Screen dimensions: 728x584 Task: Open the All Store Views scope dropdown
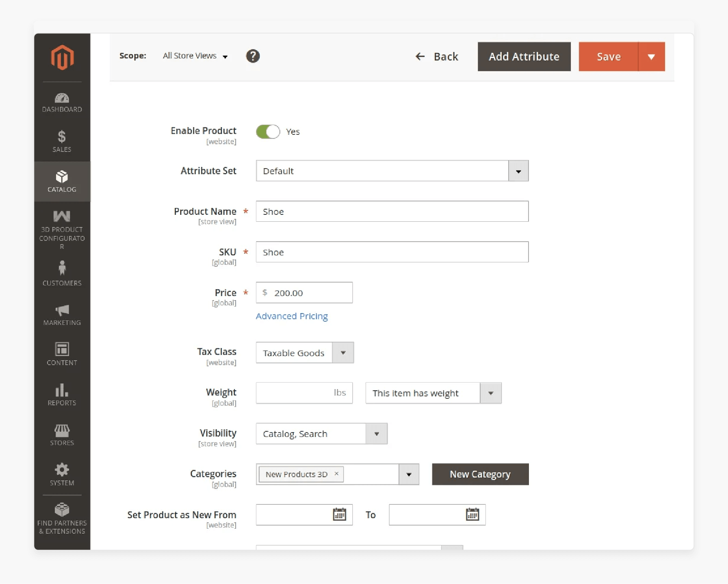pos(195,56)
